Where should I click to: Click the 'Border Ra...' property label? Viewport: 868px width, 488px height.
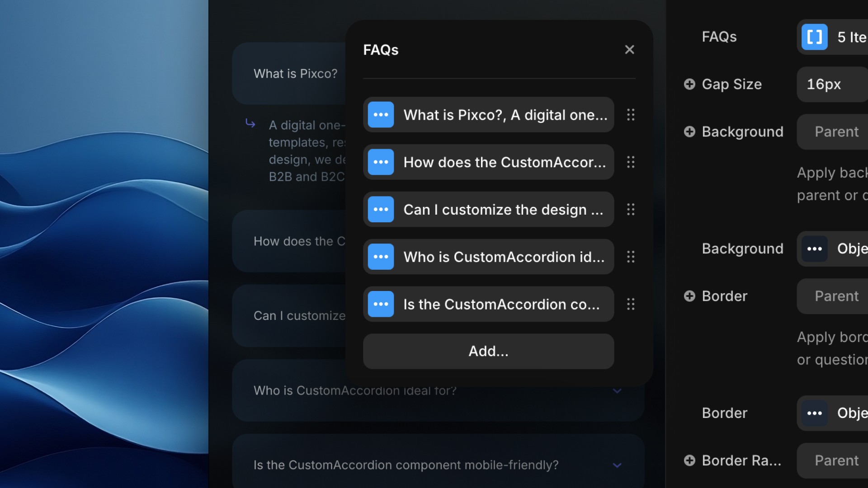tap(741, 460)
